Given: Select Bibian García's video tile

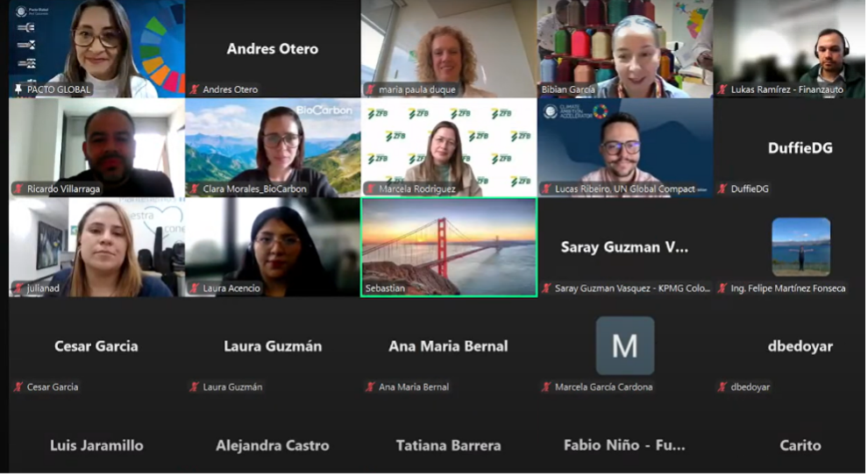Looking at the screenshot, I should pos(625,49).
